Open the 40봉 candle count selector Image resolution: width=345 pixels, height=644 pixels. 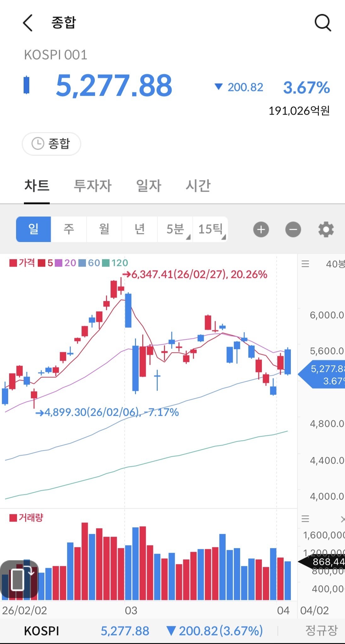click(335, 264)
